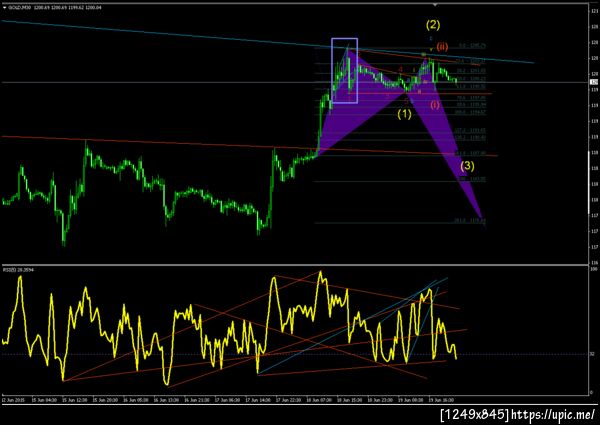Select the 17 Jun 14:00 time label
Screen dimensions: 600x425
pos(258,400)
